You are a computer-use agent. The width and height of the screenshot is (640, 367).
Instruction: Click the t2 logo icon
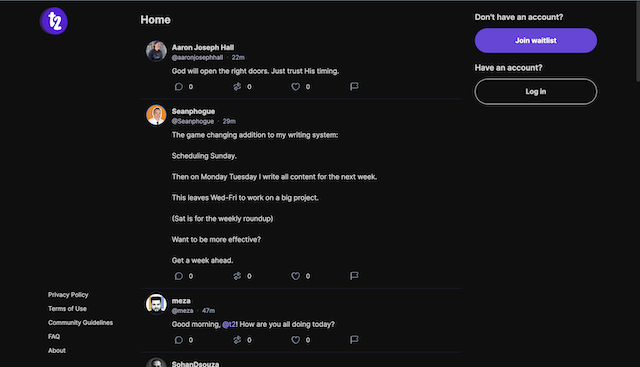point(54,21)
